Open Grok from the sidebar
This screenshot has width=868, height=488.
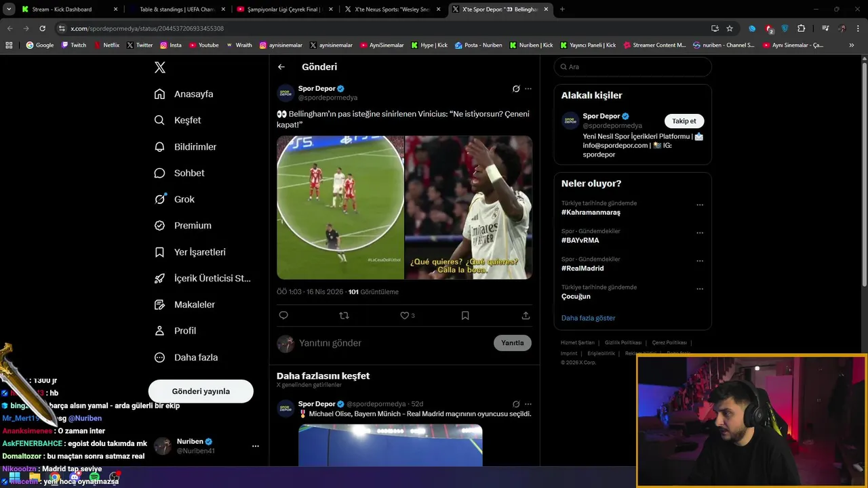click(174, 199)
